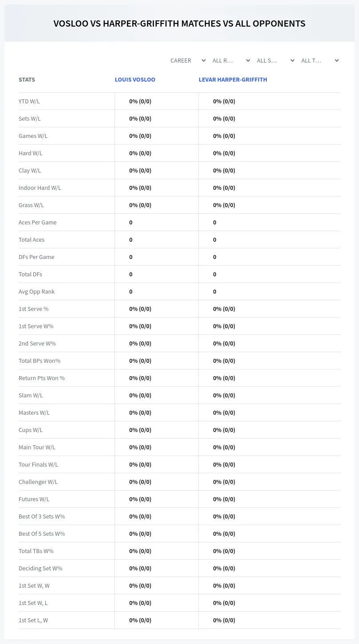Open Louis Vosloo player profile link

[135, 80]
